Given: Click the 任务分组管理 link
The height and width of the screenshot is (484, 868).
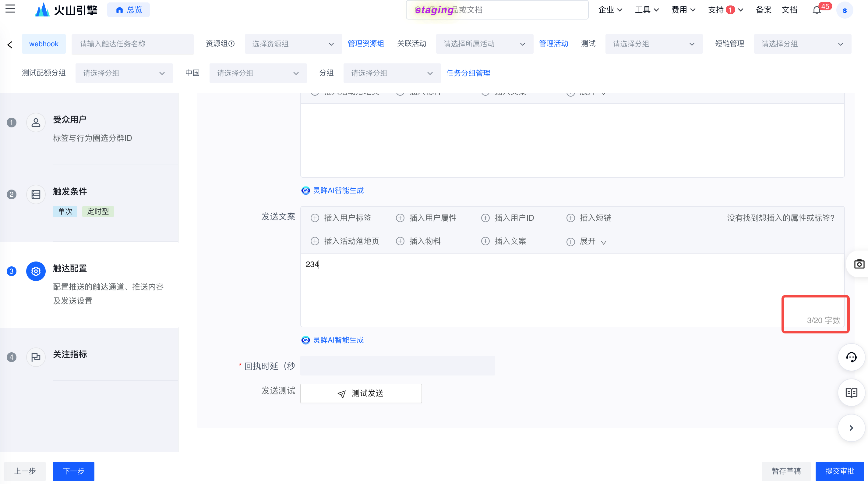Looking at the screenshot, I should [468, 73].
